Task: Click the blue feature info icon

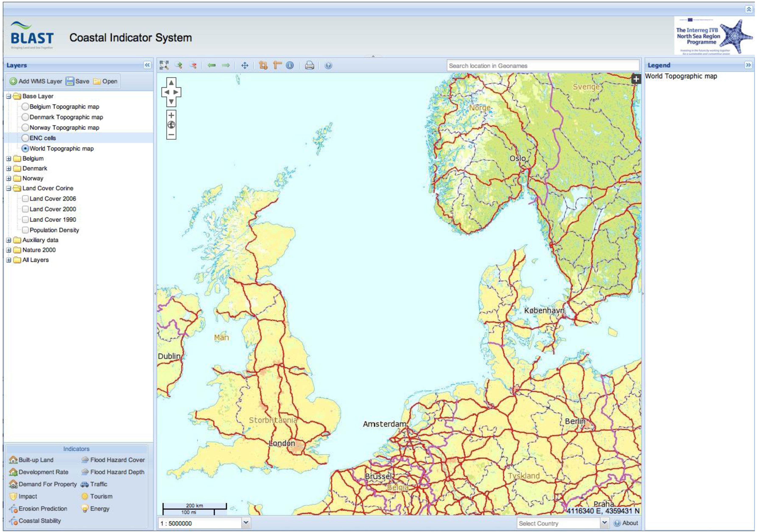Action: [x=290, y=65]
